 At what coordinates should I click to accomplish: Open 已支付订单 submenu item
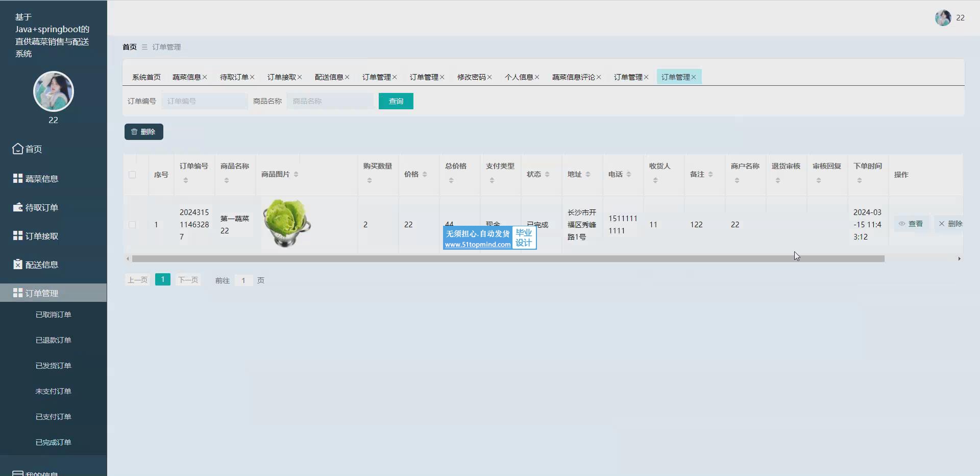coord(53,417)
